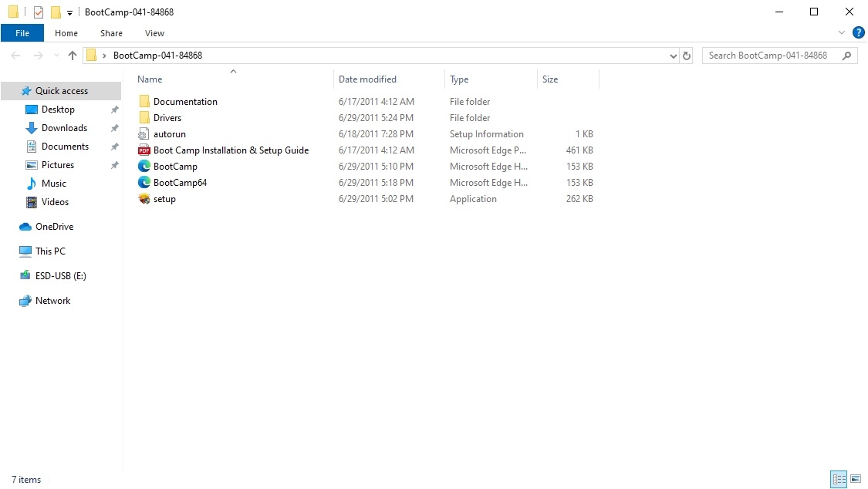The width and height of the screenshot is (868, 489).
Task: Click the Pictures icon in sidebar
Action: (32, 165)
